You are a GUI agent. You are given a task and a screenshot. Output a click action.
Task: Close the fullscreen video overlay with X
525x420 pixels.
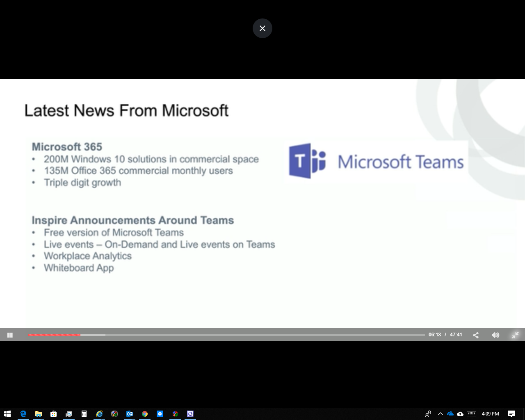pyautogui.click(x=262, y=28)
